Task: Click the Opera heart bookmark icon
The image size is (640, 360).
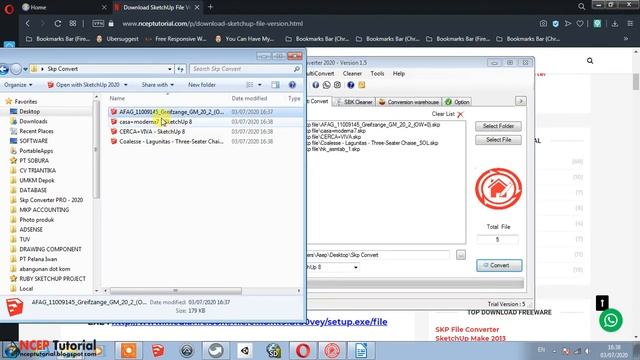Action: coord(580,24)
